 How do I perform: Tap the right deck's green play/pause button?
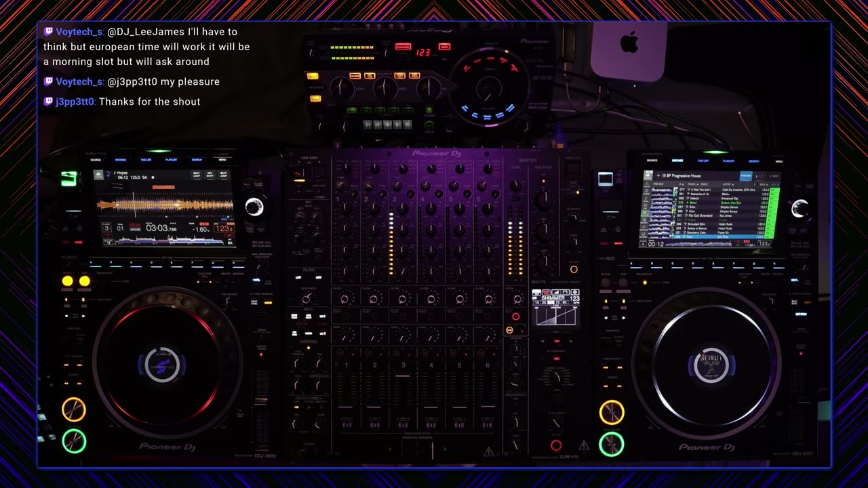click(x=611, y=444)
